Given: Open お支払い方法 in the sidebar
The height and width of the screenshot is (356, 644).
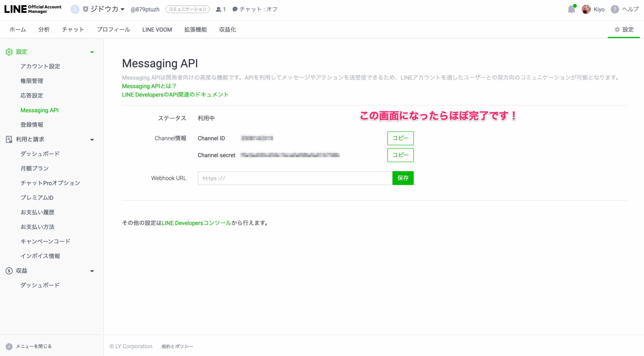Looking at the screenshot, I should click(x=37, y=227).
